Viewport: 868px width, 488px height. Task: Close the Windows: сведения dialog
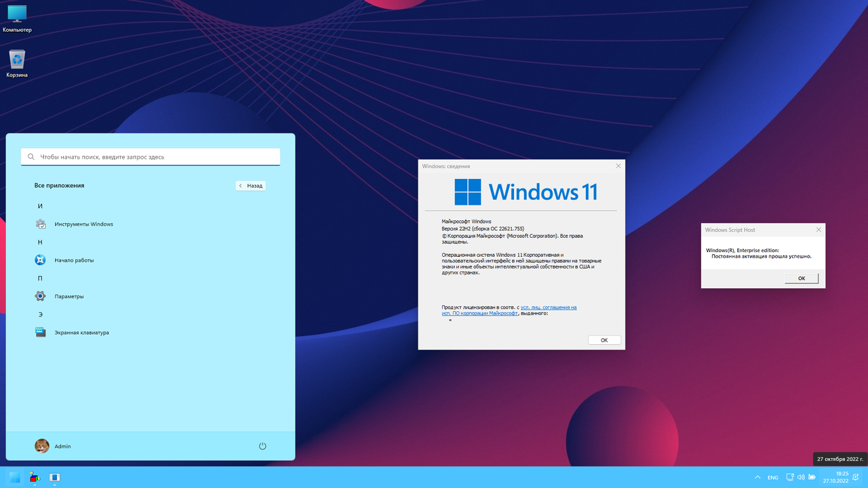click(x=618, y=166)
